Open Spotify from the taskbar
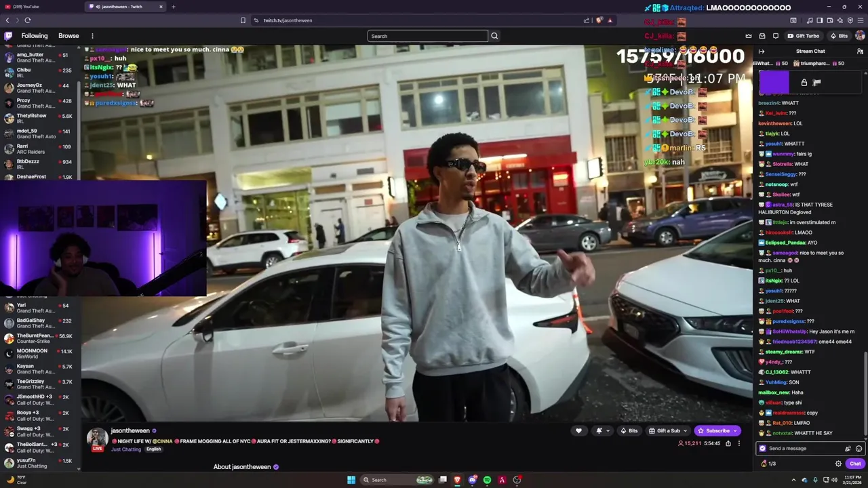Screen dimensions: 868x488 tap(487, 480)
